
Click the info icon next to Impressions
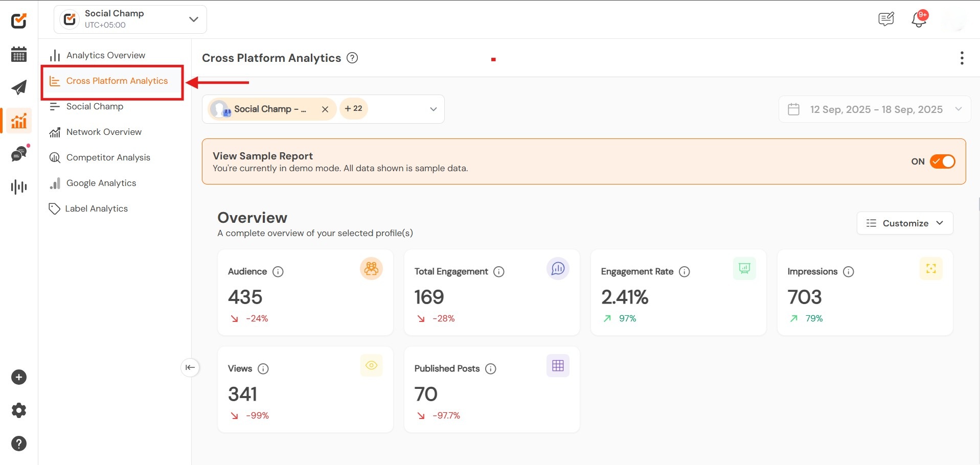click(x=849, y=271)
